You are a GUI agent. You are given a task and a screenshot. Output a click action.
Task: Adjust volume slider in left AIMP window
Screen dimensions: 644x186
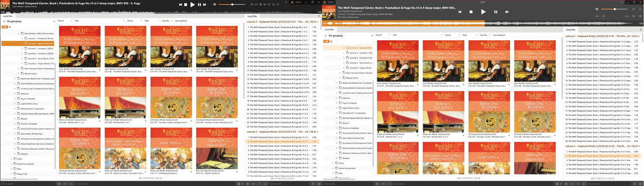[232, 4]
